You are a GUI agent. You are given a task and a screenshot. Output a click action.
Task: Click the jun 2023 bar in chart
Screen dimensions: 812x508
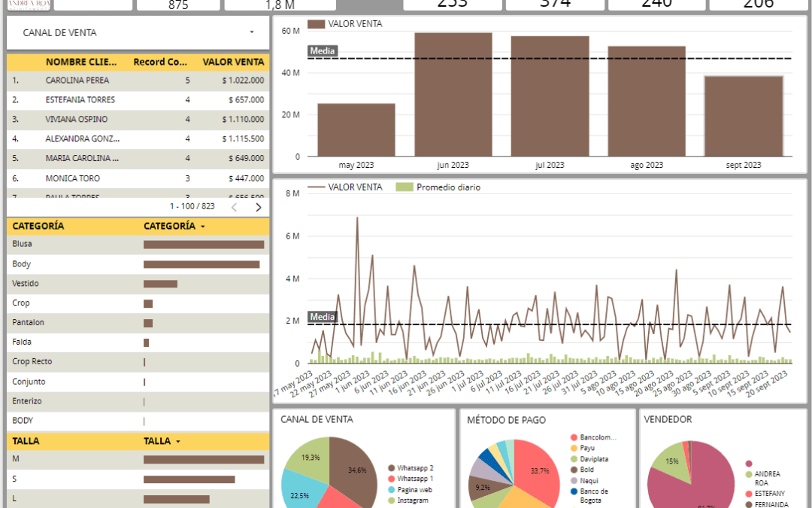point(453,94)
